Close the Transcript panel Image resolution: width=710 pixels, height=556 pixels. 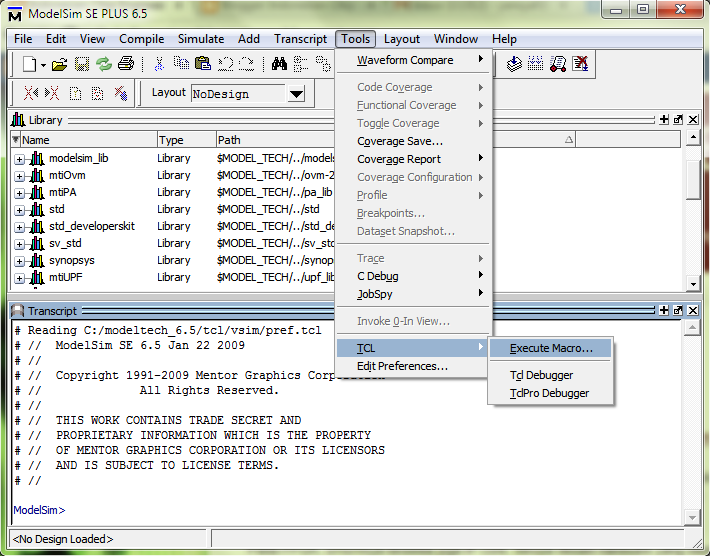693,310
